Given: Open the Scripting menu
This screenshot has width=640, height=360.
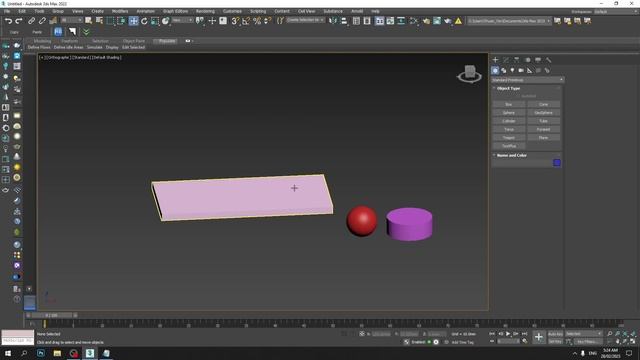Looking at the screenshot, I should click(x=258, y=11).
